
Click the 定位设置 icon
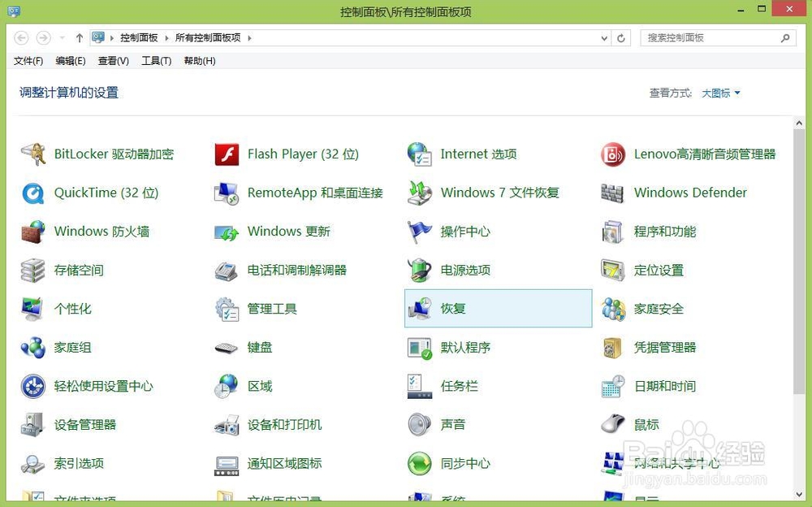[x=612, y=270]
